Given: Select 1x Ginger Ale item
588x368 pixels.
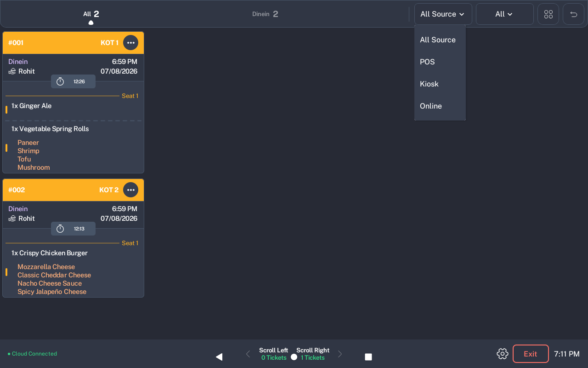Looking at the screenshot, I should (x=32, y=106).
